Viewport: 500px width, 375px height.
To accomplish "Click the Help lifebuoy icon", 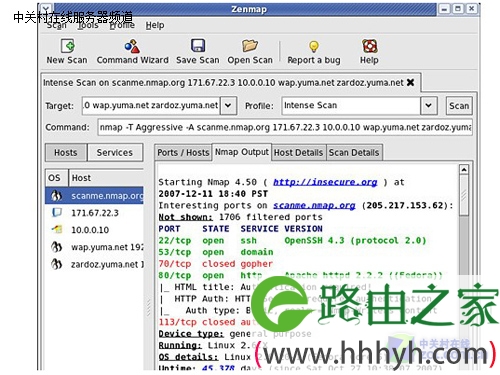I will (x=369, y=46).
